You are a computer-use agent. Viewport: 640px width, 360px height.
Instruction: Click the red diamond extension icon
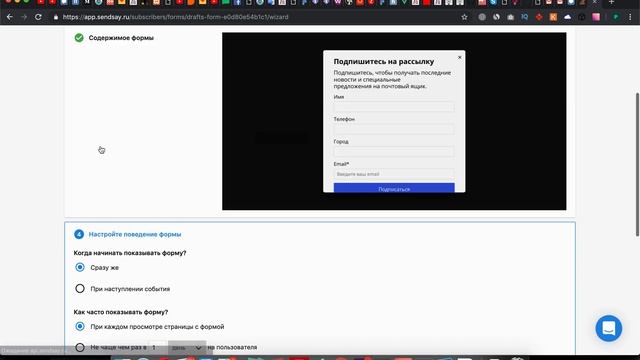(539, 17)
